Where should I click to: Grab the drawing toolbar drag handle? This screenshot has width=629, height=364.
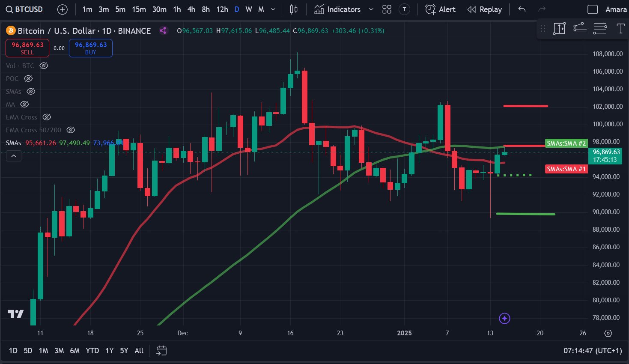[x=543, y=29]
